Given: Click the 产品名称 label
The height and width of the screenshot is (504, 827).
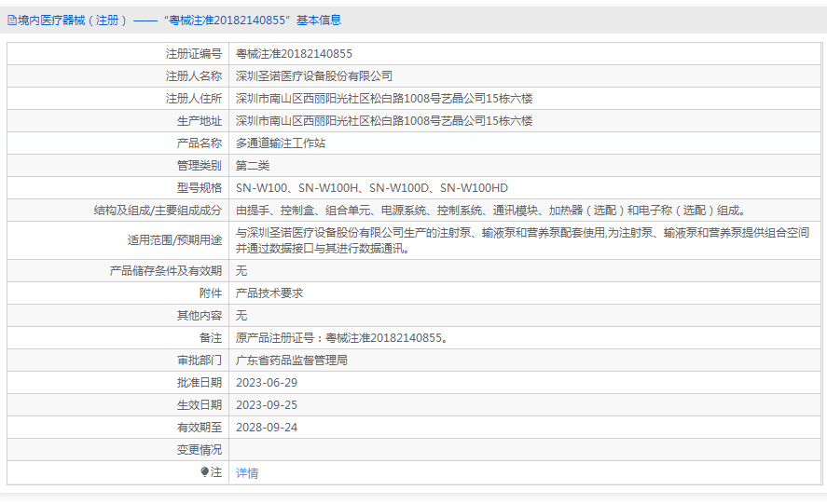Looking at the screenshot, I should (200, 143).
